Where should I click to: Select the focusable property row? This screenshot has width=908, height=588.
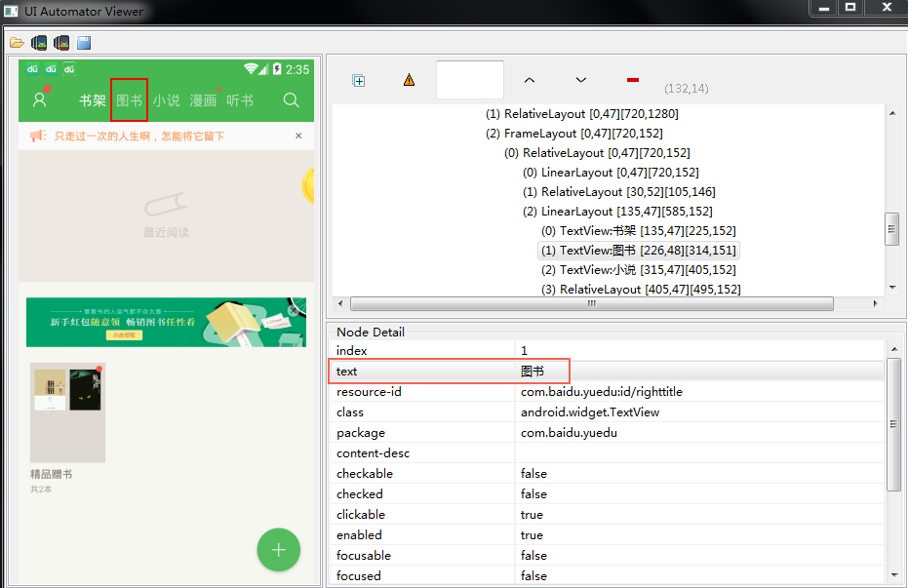[x=608, y=556]
